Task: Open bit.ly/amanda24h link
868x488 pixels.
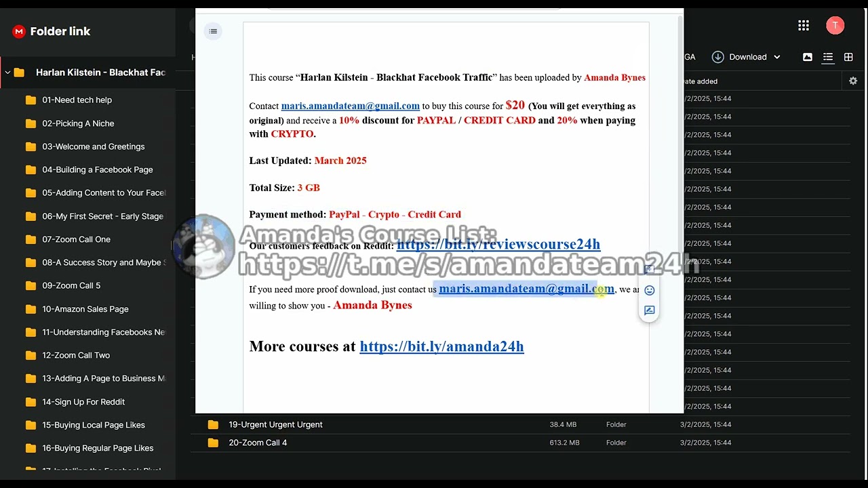Action: click(441, 346)
